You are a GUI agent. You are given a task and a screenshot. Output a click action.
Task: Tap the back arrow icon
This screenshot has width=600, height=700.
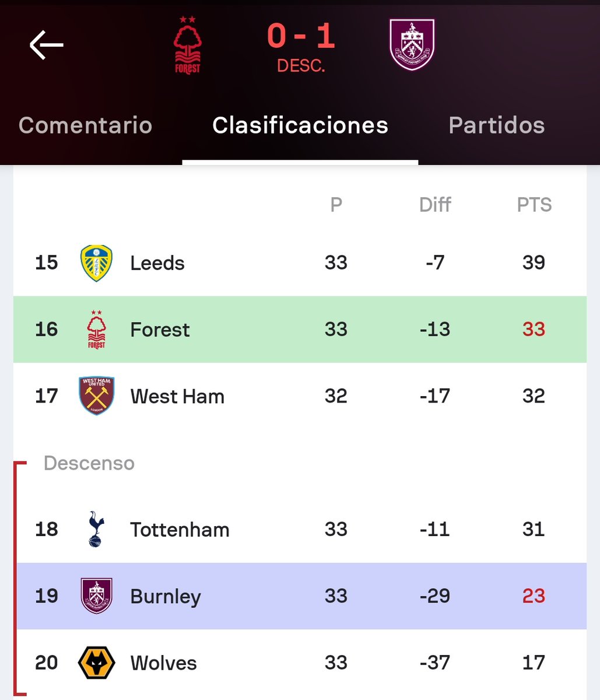pos(46,45)
